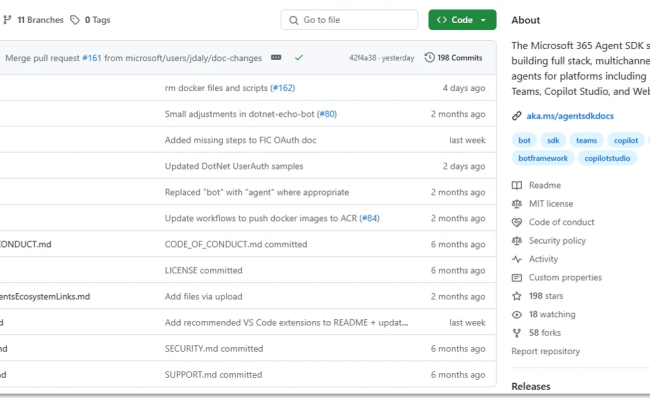This screenshot has width=650, height=400.
Task: Open pull request #84 link
Action: (369, 218)
